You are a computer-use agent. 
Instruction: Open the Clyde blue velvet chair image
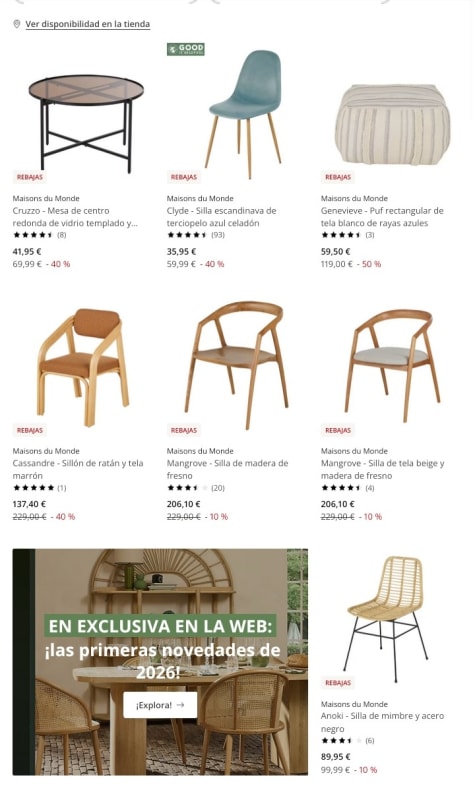pyautogui.click(x=244, y=115)
